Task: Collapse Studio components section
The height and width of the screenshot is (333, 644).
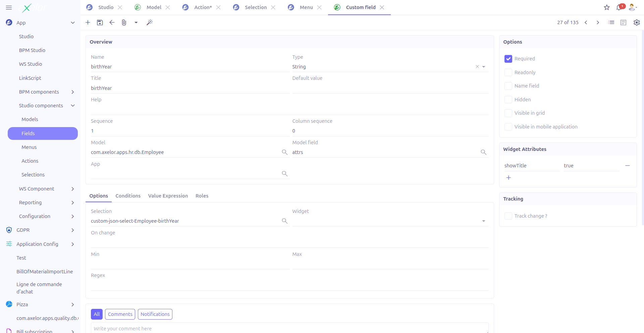Action: coord(73,106)
